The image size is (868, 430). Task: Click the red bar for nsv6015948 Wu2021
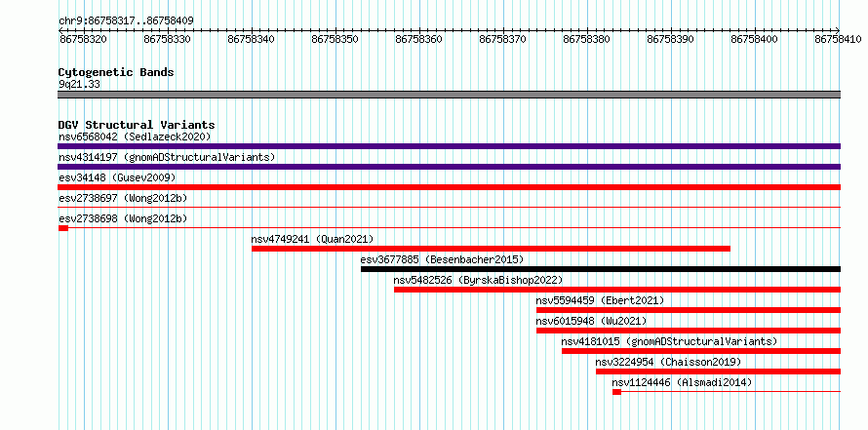pos(689,331)
